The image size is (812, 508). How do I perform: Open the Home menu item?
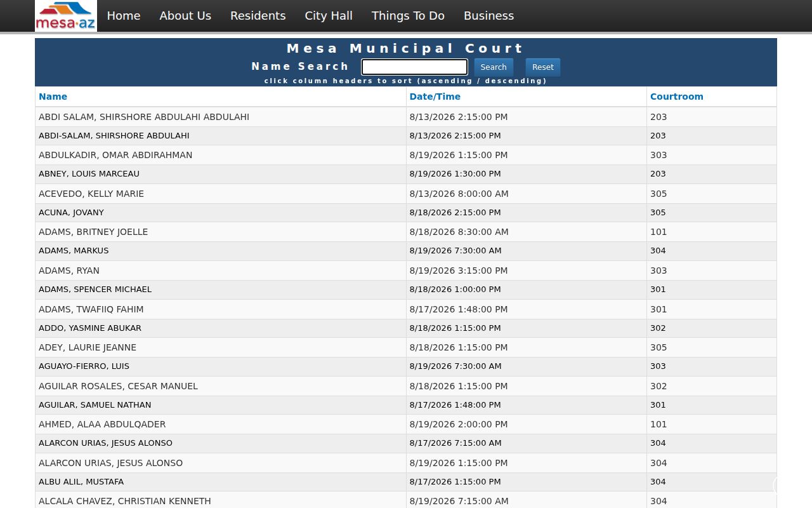coord(124,16)
